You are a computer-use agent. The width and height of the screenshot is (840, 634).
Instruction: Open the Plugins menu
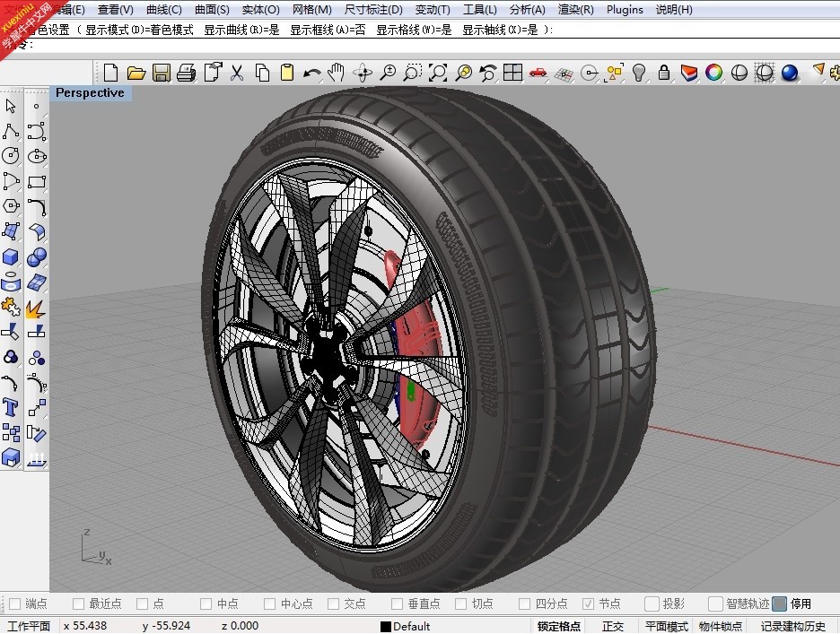tap(625, 10)
